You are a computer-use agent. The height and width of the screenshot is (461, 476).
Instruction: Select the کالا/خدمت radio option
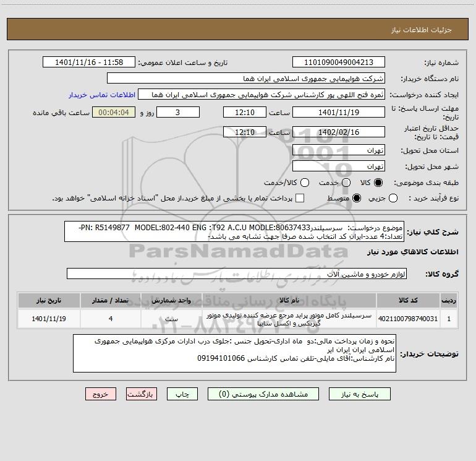[x=305, y=183]
